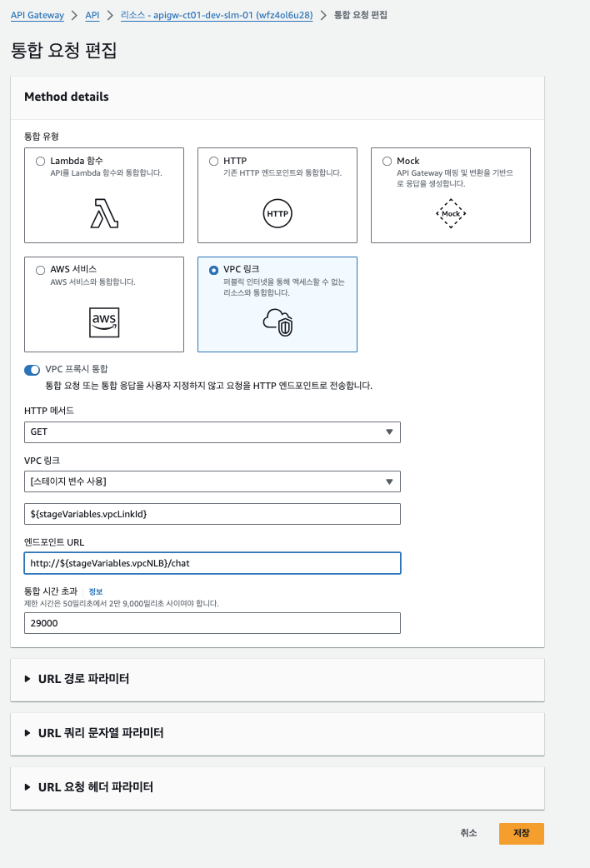Select the AWS 서비스 radio button
590x868 pixels.
click(x=41, y=270)
